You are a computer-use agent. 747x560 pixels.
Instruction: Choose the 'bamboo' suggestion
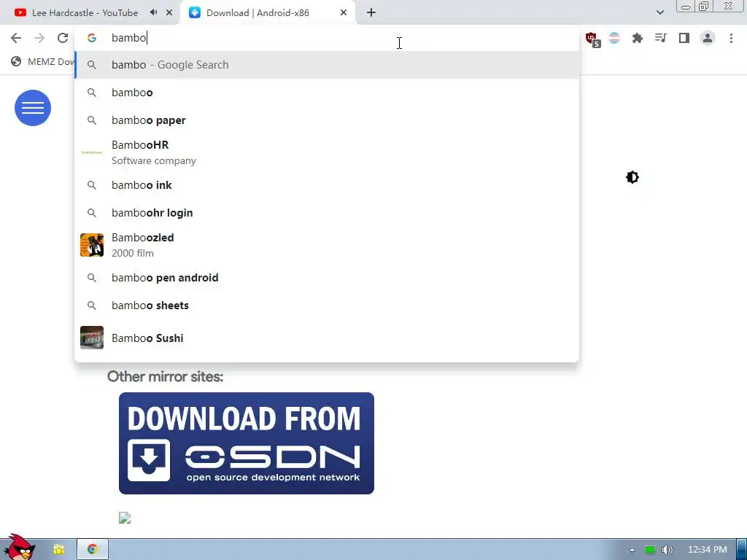point(328,93)
